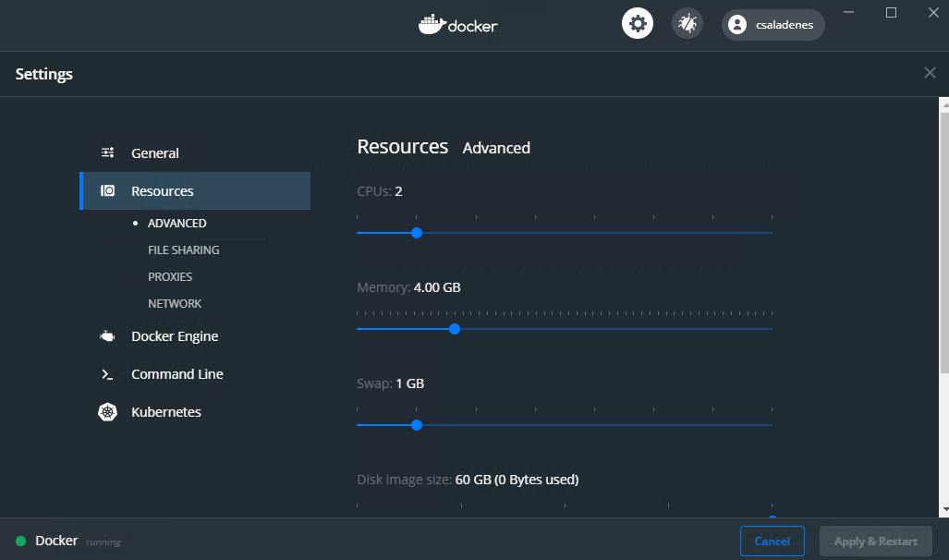Click the 'Resources' page heading
949x560 pixels.
(x=403, y=147)
